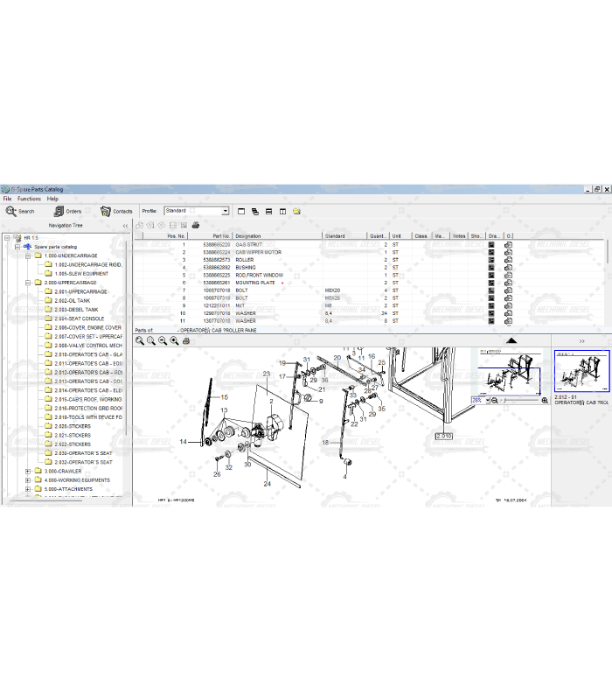Print the parts list using printer icon
Viewport: 612px width, 700px height.
[196, 226]
